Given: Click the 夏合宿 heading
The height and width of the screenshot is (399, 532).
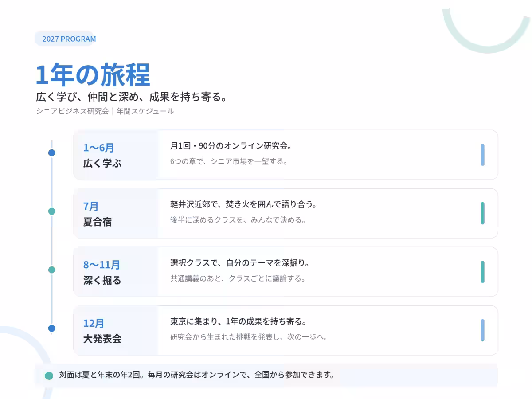Looking at the screenshot, I should coord(98,222).
